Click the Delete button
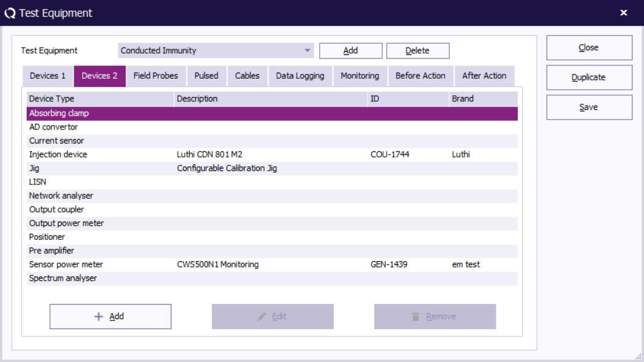This screenshot has width=644, height=362. (x=418, y=51)
